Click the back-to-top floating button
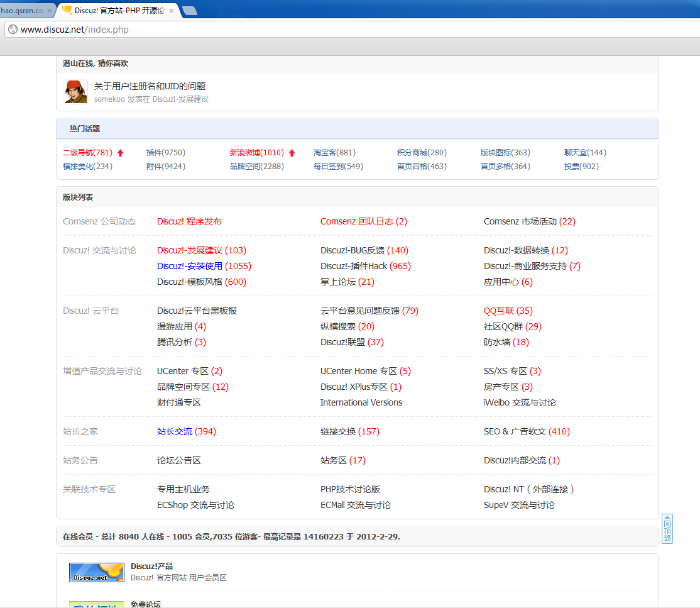 point(667,529)
